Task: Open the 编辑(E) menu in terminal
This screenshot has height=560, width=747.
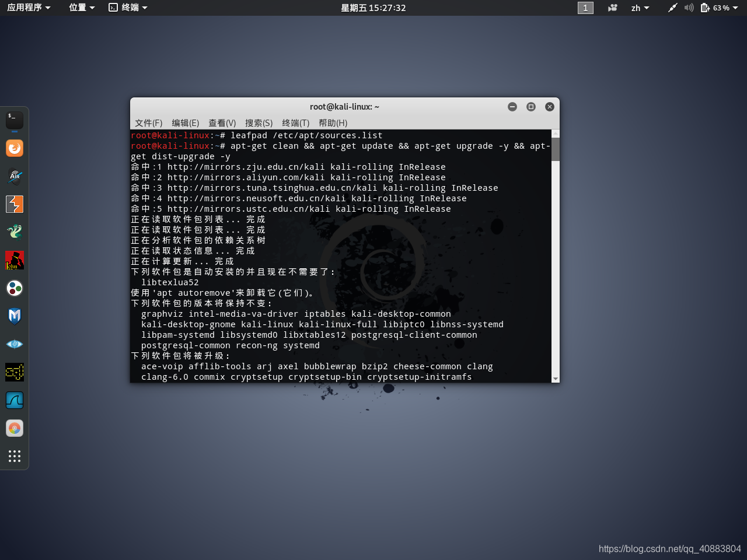Action: click(x=186, y=123)
